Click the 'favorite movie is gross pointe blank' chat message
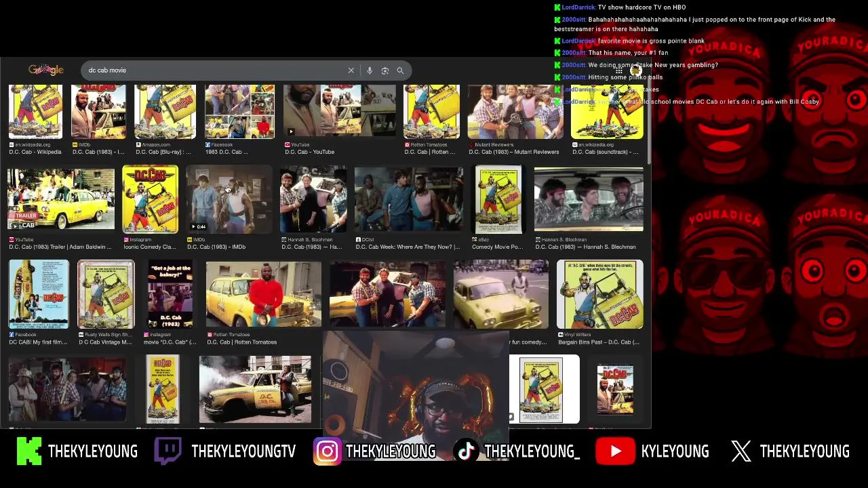868x488 pixels. tap(651, 41)
